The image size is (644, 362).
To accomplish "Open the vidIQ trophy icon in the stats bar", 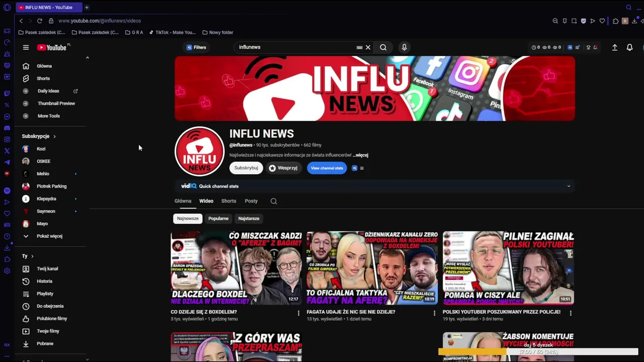I will pyautogui.click(x=588, y=47).
